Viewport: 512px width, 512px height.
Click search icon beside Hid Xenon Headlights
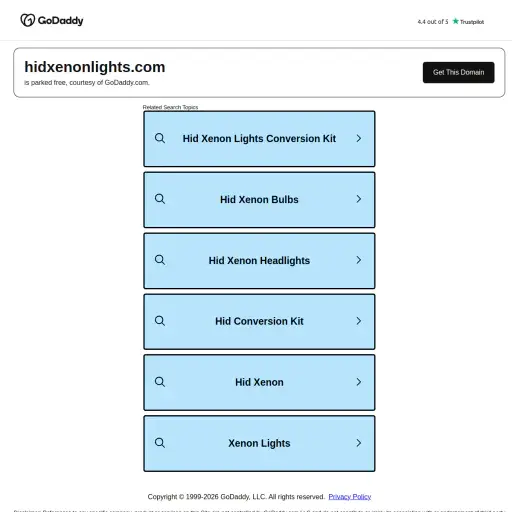coord(160,260)
